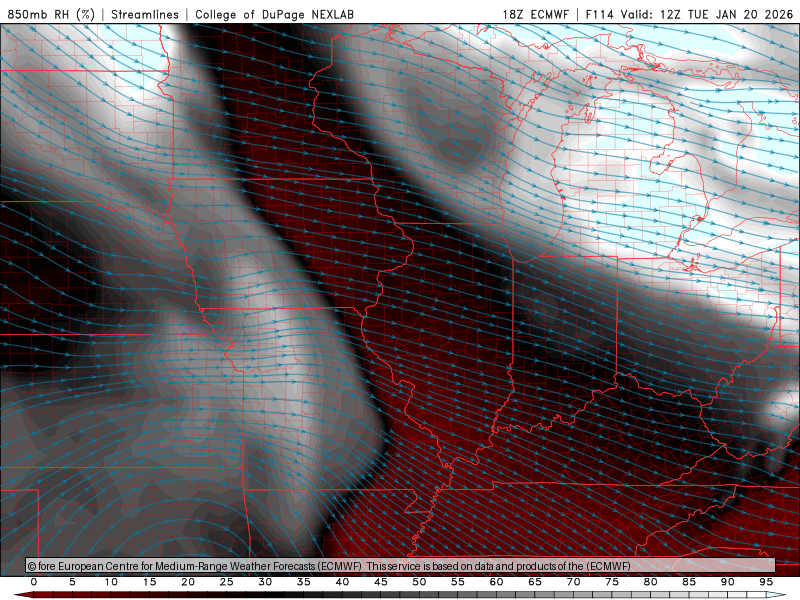Click the '90' humidity scale label
This screenshot has height=600, width=800.
click(x=728, y=582)
